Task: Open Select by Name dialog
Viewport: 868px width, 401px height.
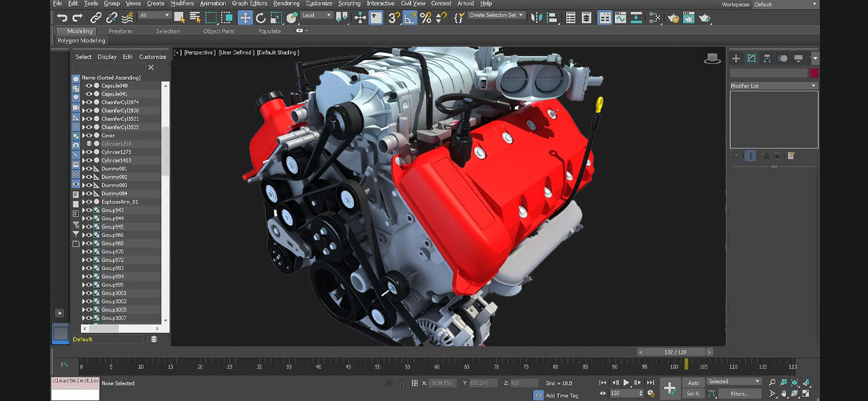Action: (x=194, y=17)
